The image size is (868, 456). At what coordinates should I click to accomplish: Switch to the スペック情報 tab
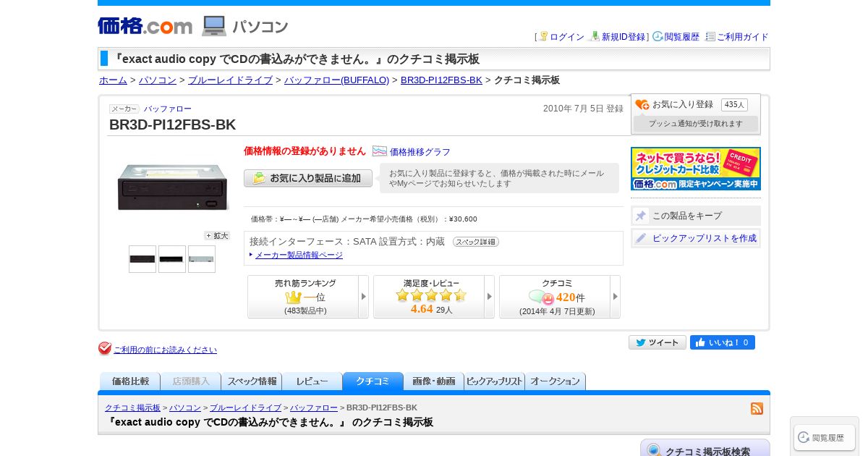click(252, 381)
